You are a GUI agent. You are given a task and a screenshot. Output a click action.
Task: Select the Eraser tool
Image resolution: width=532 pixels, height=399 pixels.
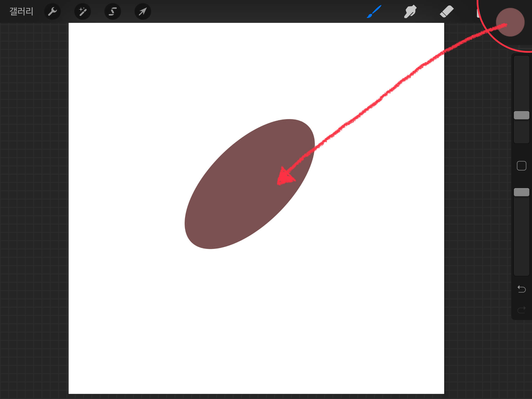[x=447, y=11]
